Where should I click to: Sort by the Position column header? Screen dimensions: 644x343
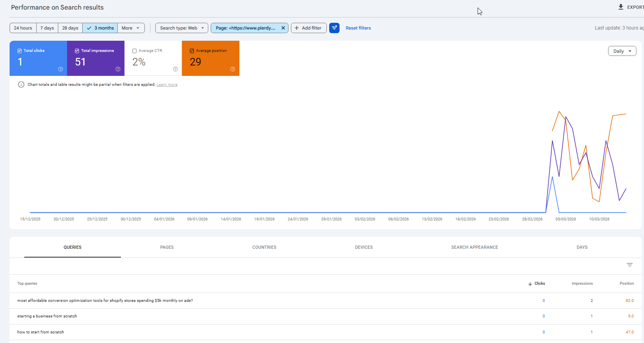626,284
